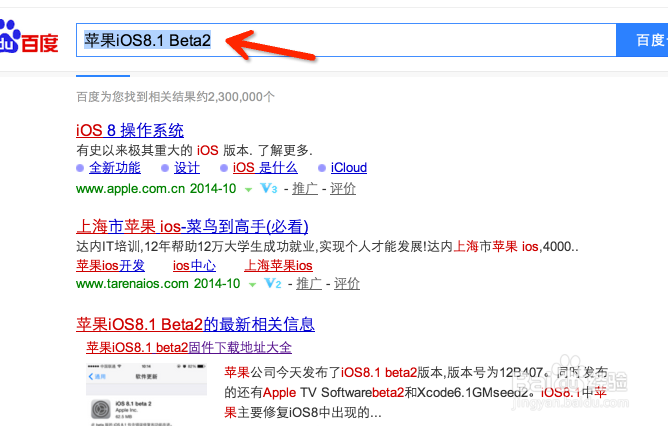Screen dimensions: 668x426
Task: Open 苹果iOS8.1 beta2固件下载地址大全 link
Action: 189,348
